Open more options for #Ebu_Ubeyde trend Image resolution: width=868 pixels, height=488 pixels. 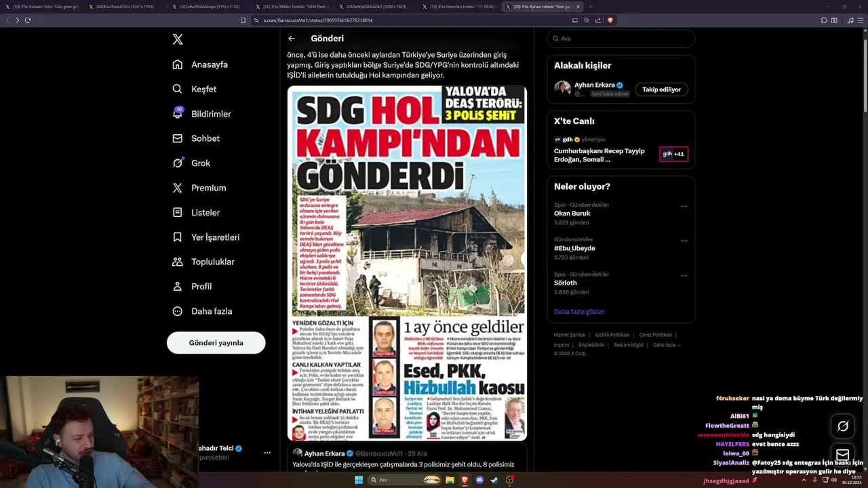tap(684, 241)
